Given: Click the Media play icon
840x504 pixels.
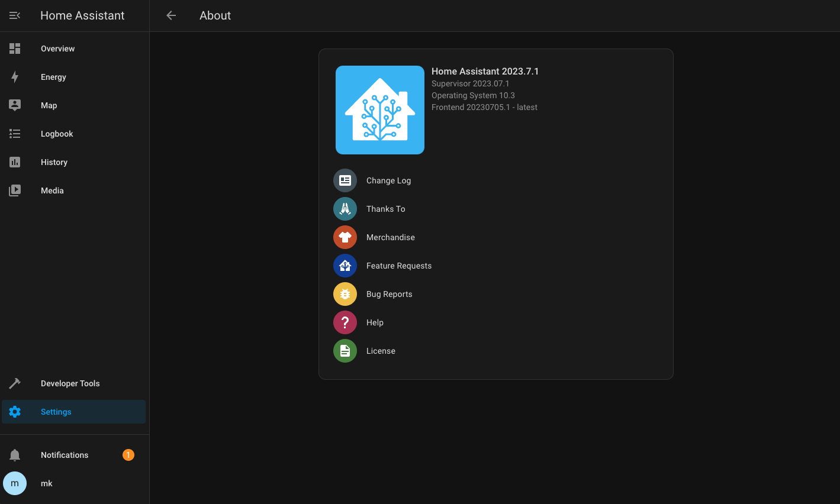Looking at the screenshot, I should pos(15,190).
